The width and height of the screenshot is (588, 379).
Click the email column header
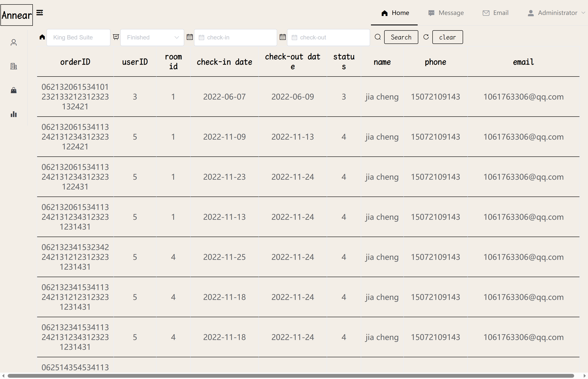pos(523,62)
